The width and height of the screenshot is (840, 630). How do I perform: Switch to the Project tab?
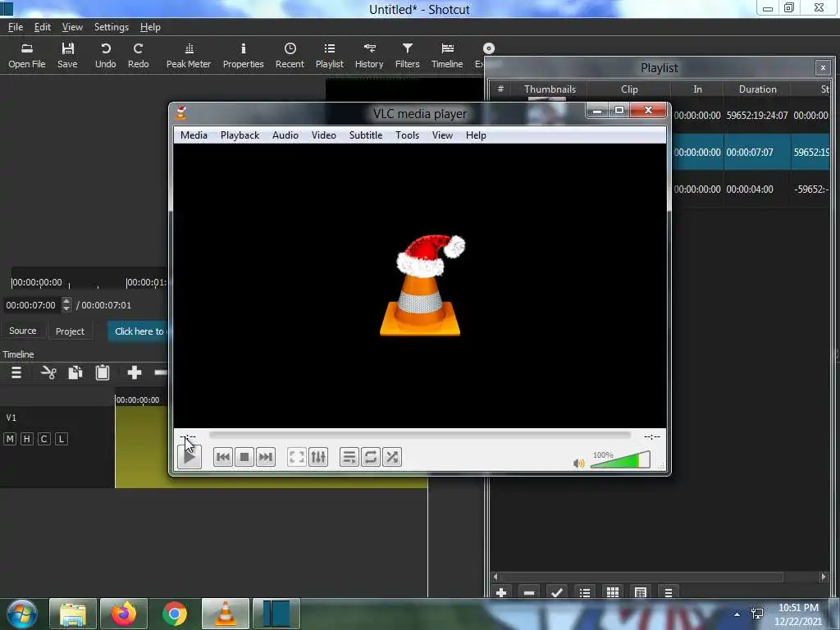tap(71, 331)
